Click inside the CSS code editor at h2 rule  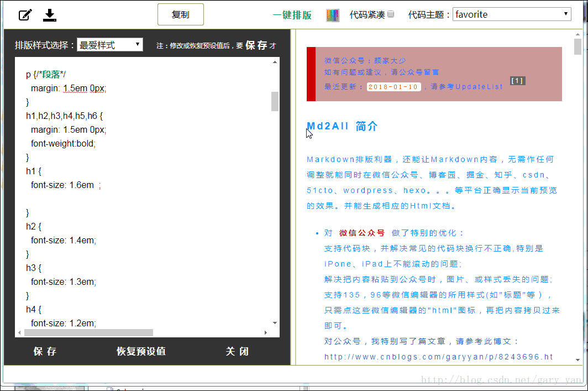[34, 226]
